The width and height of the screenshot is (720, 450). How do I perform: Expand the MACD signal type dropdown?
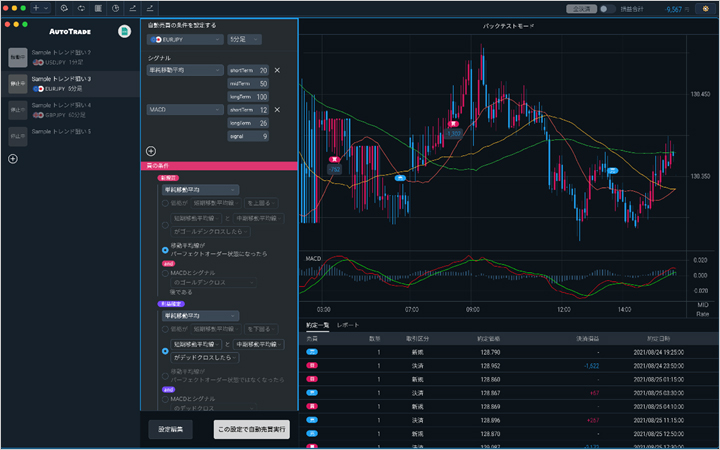pos(185,110)
